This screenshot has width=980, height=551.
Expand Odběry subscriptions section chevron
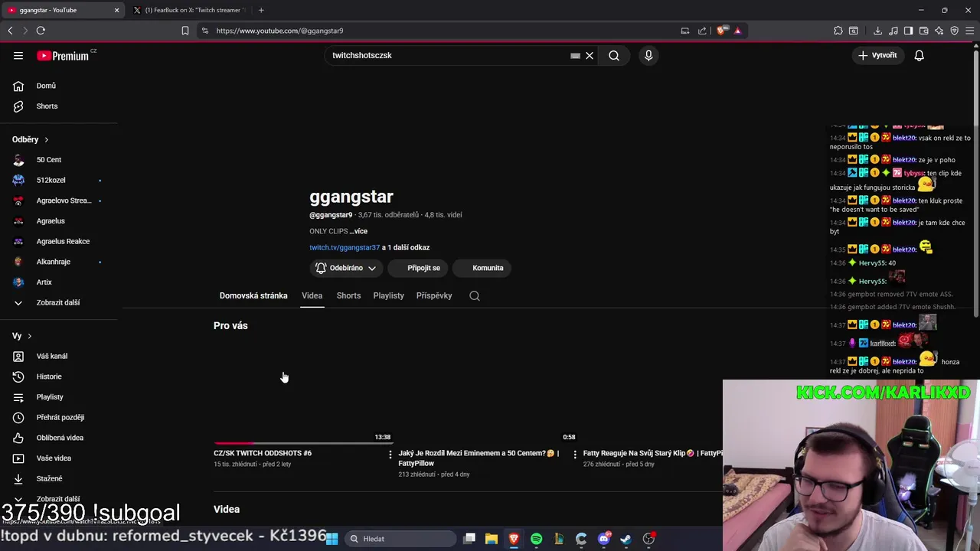point(46,139)
